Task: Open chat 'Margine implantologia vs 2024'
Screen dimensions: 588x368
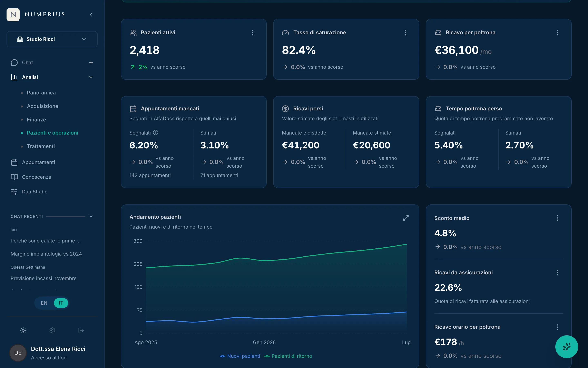Action: tap(46, 254)
